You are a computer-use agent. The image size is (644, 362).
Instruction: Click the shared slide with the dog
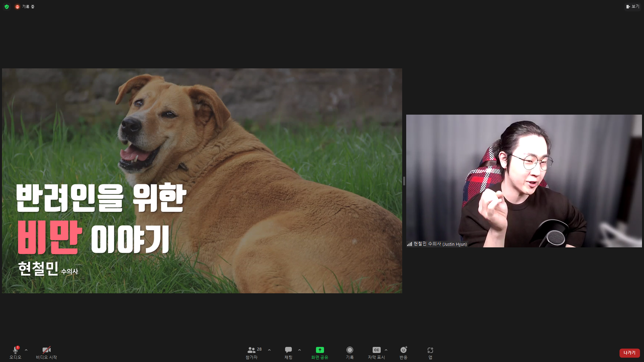click(x=202, y=181)
